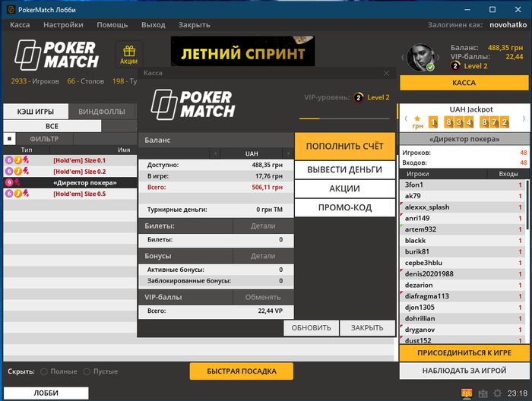The height and width of the screenshot is (401, 532).
Task: Click previous arrow on UAH Jackpot
Action: (x=406, y=119)
